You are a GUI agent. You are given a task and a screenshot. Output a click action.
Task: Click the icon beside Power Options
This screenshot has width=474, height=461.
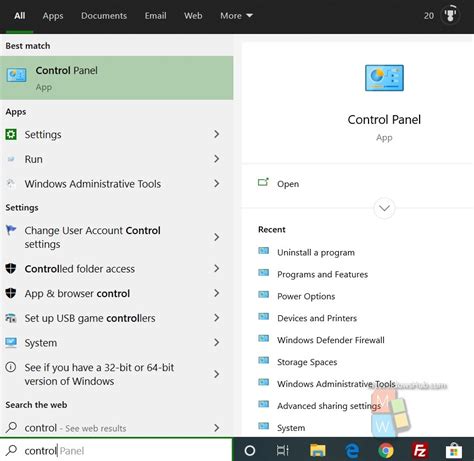click(263, 295)
